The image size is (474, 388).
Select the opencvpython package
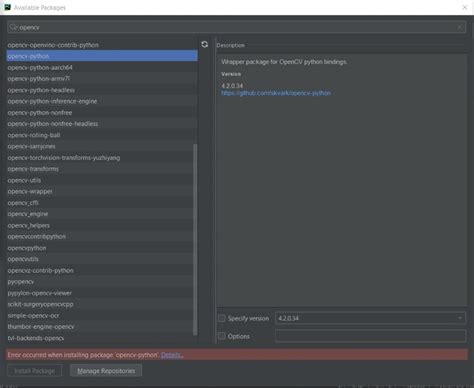(100, 248)
